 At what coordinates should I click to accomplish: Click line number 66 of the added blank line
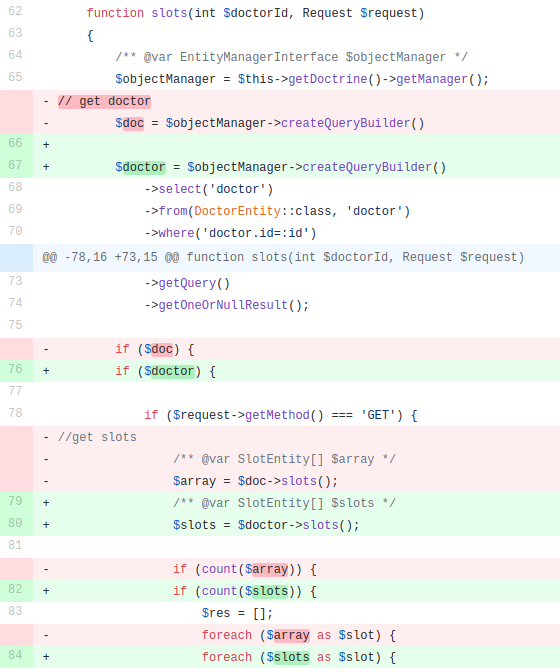15,143
